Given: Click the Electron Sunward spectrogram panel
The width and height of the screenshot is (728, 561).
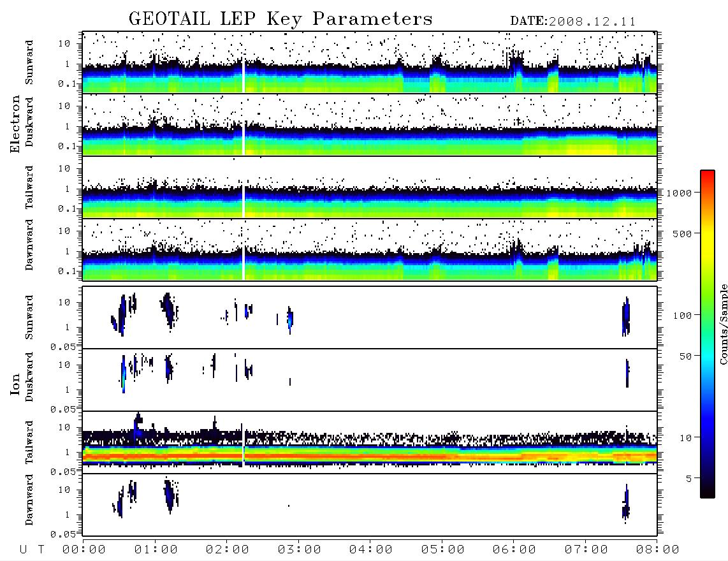Looking at the screenshot, I should [370, 62].
